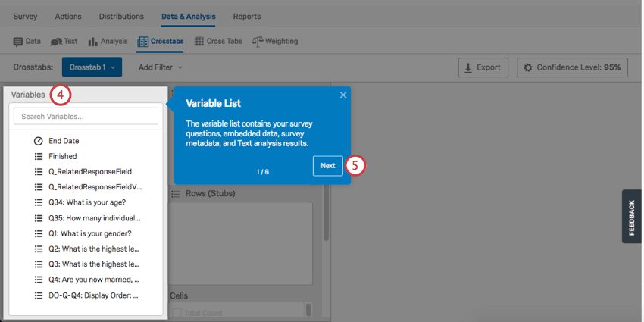Open the Survey tab

click(x=25, y=17)
